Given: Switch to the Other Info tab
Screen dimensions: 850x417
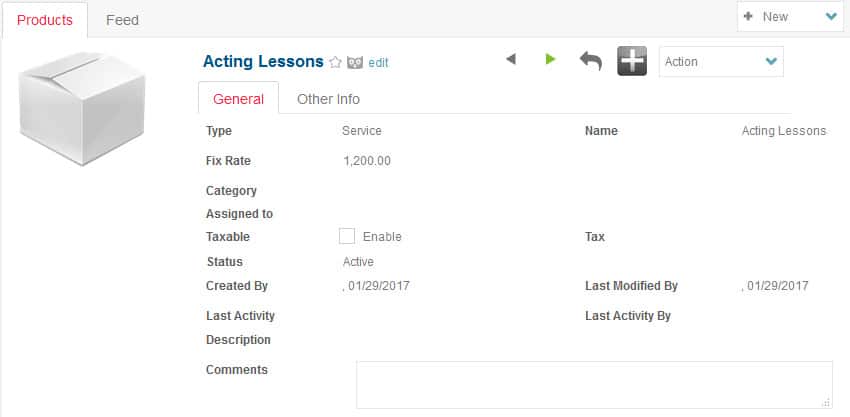Looking at the screenshot, I should [328, 99].
